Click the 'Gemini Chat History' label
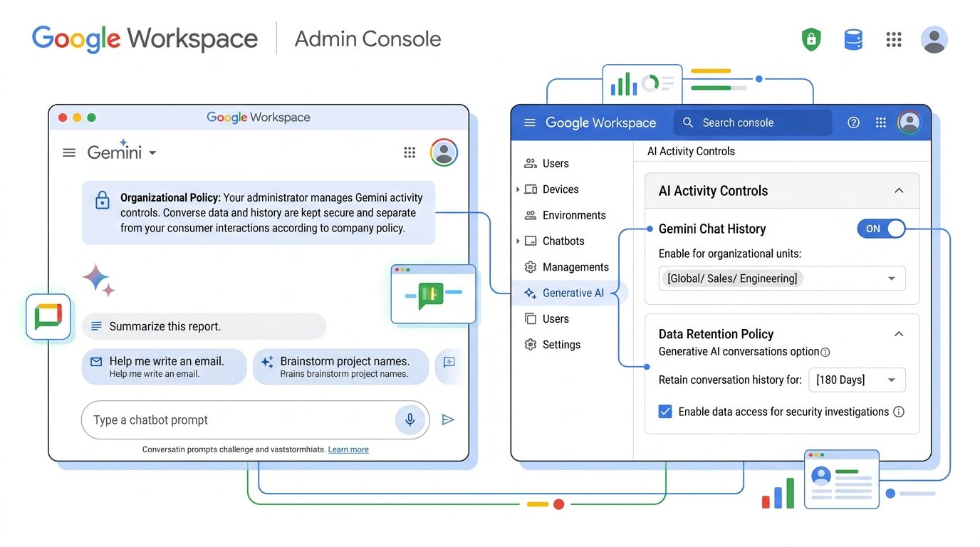This screenshot has height=547, width=980. click(711, 229)
